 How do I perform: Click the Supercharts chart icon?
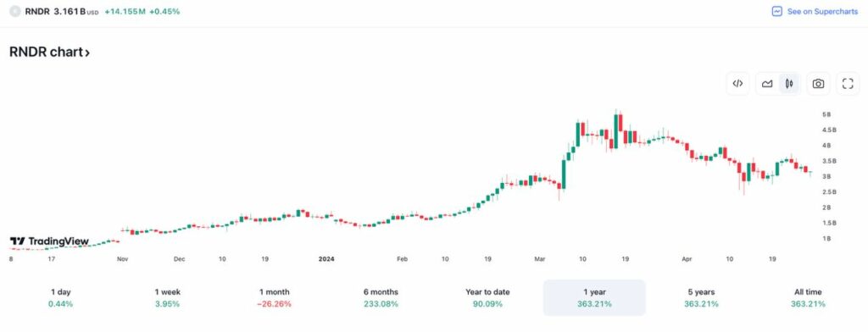(777, 11)
